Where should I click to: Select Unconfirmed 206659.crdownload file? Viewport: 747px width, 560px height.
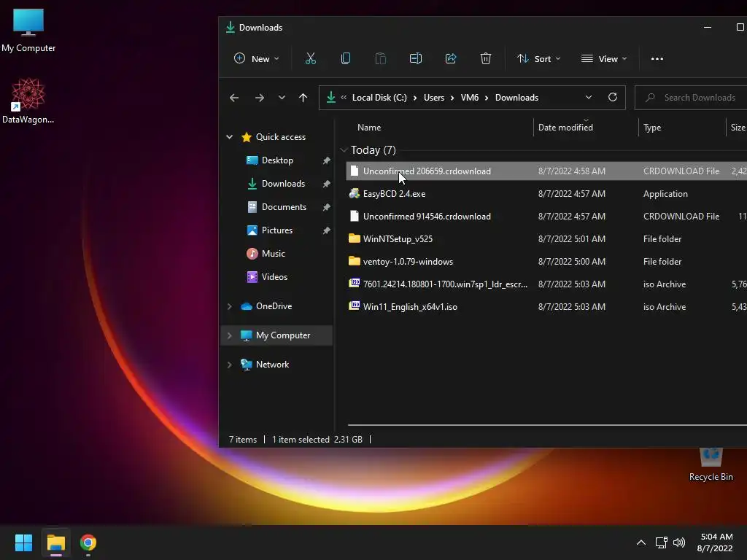click(x=546, y=171)
